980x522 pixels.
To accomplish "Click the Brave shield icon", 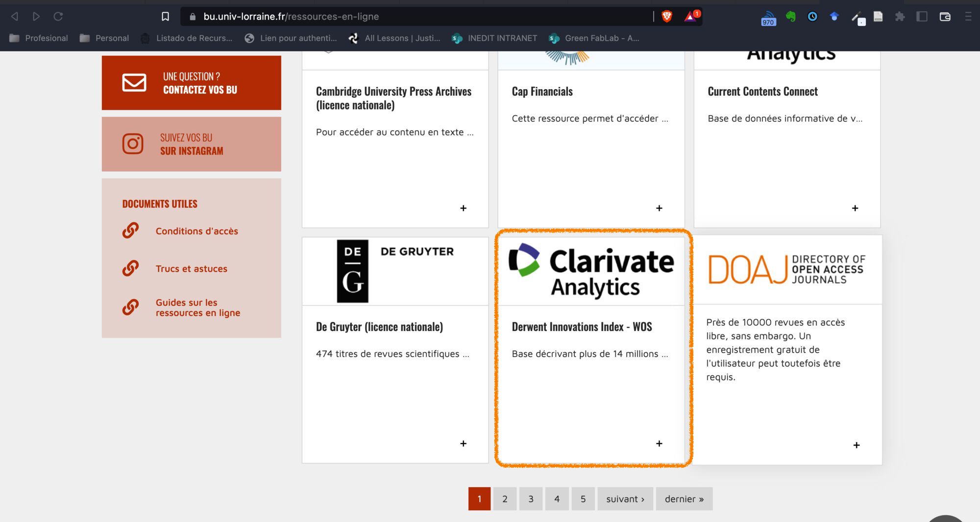I will pos(666,17).
